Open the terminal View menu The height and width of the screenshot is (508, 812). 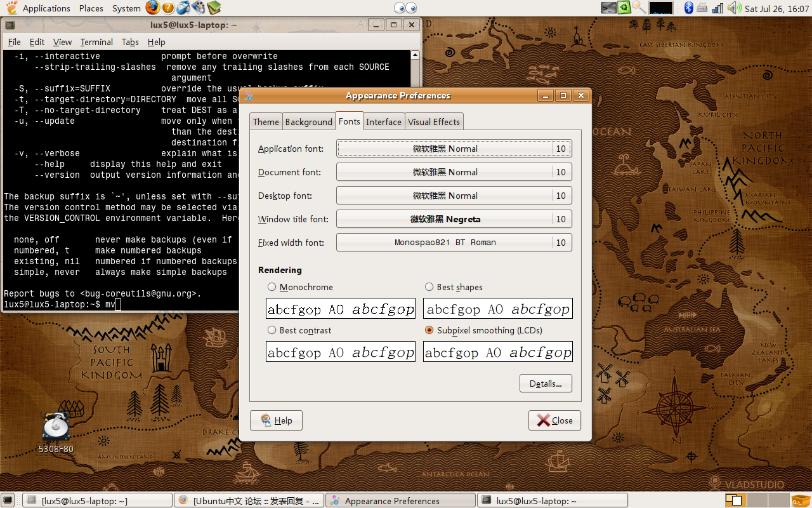point(62,42)
